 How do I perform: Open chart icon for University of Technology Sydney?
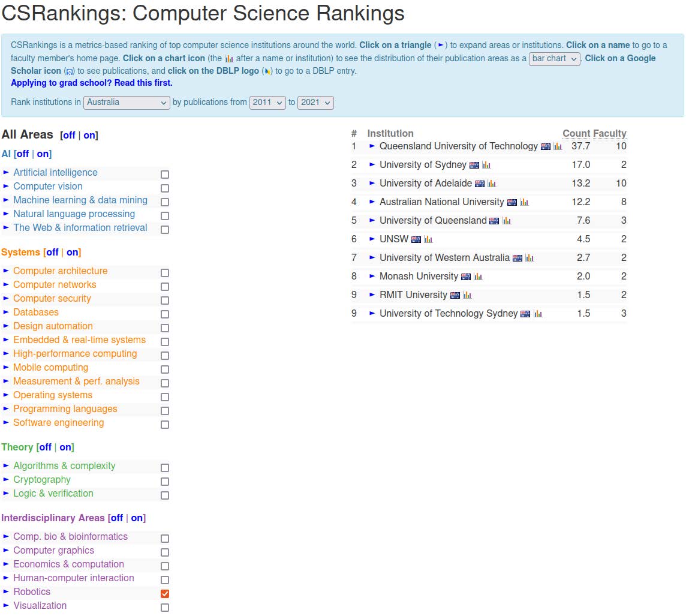538,314
